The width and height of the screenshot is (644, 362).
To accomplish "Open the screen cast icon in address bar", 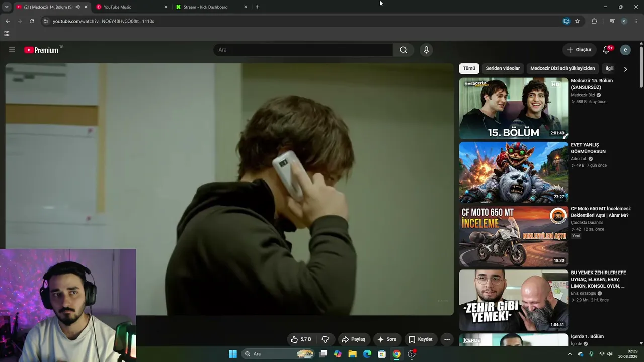I will tap(567, 21).
